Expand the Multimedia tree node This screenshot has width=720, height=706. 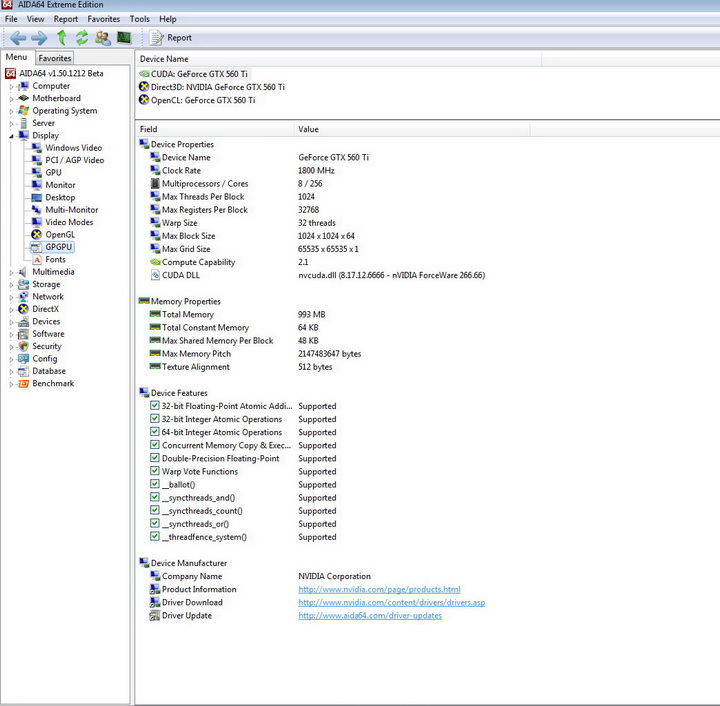click(x=11, y=272)
